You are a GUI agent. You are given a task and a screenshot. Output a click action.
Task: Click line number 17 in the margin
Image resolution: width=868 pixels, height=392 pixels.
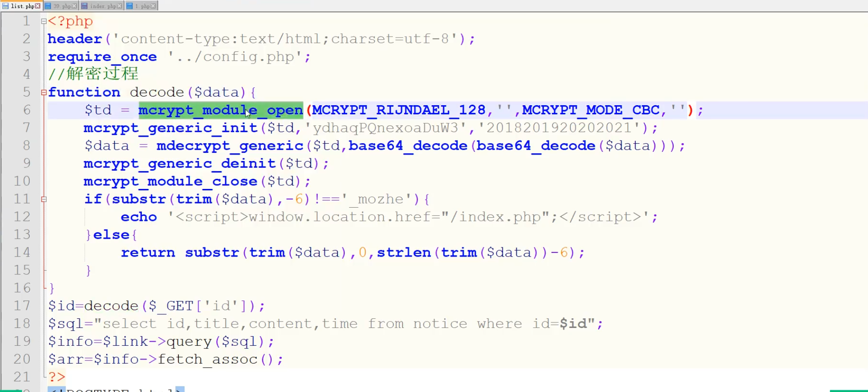[x=22, y=306]
